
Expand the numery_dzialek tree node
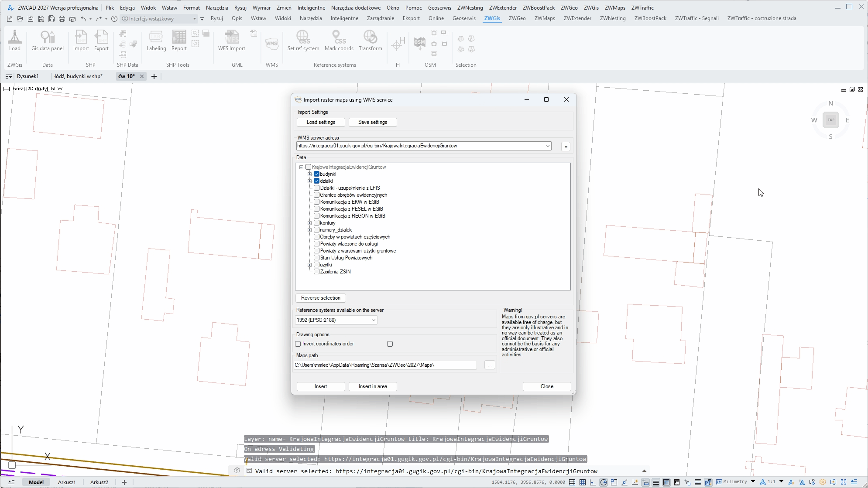pos(310,230)
